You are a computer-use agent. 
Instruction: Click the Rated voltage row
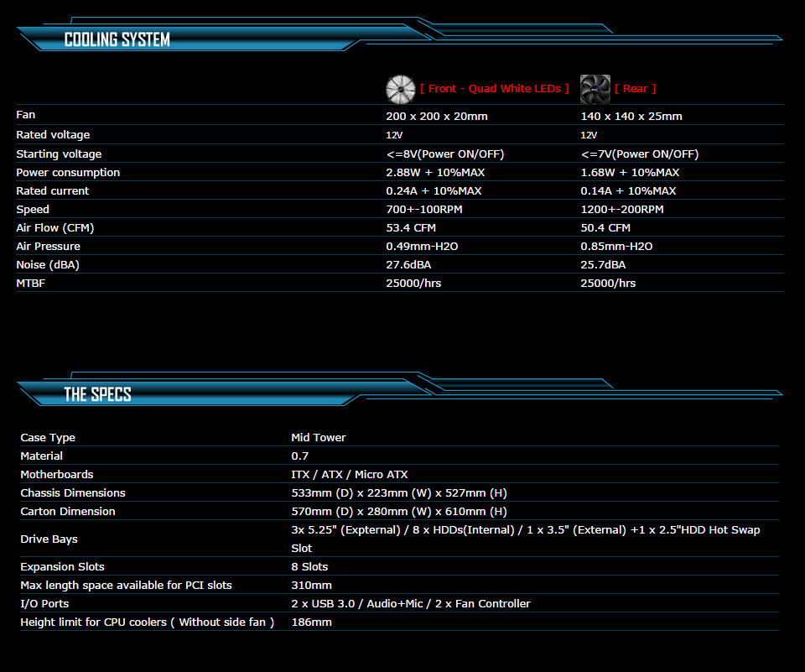[x=53, y=134]
